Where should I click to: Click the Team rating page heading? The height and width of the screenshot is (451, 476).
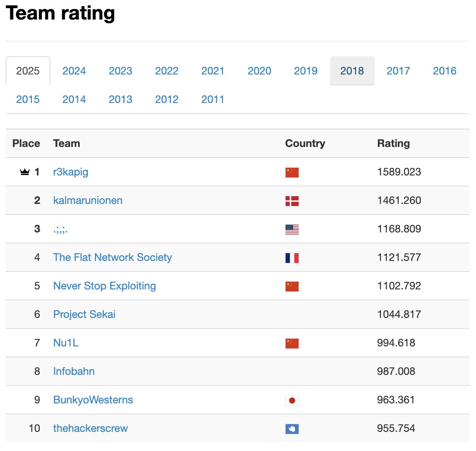pos(60,14)
